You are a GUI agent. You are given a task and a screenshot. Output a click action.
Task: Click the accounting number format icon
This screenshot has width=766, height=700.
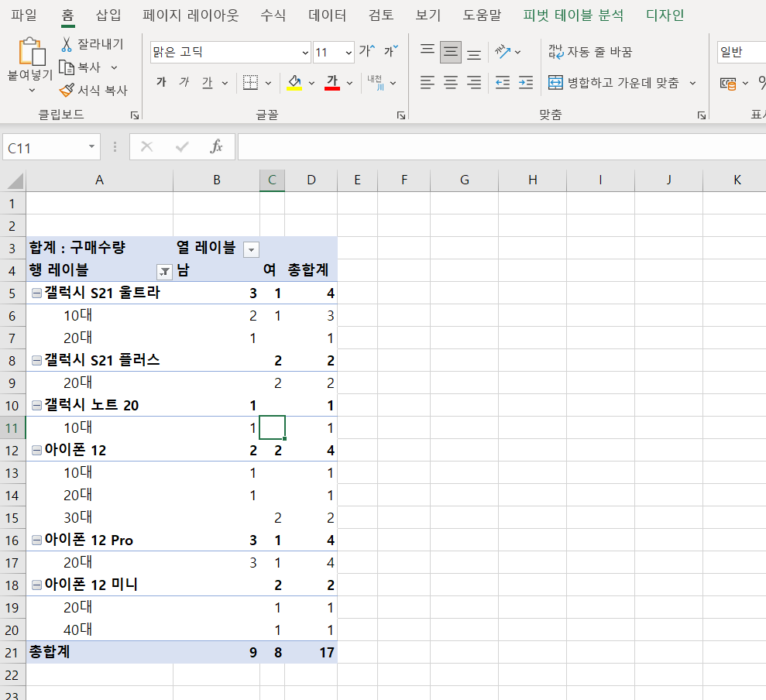point(728,84)
